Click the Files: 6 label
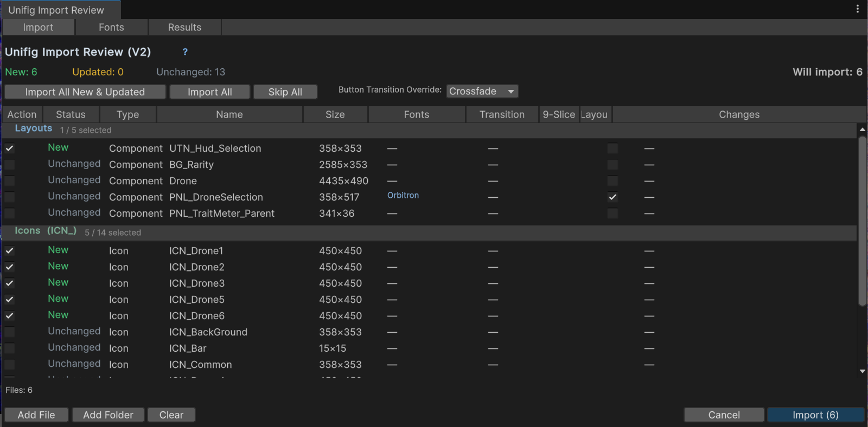 (x=19, y=390)
